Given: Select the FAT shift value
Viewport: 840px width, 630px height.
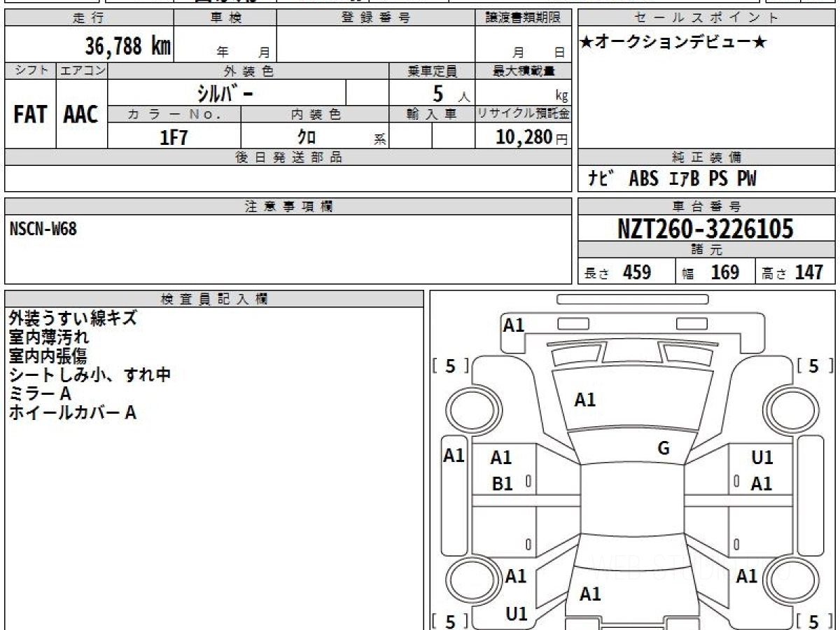Looking at the screenshot, I should click(30, 115).
